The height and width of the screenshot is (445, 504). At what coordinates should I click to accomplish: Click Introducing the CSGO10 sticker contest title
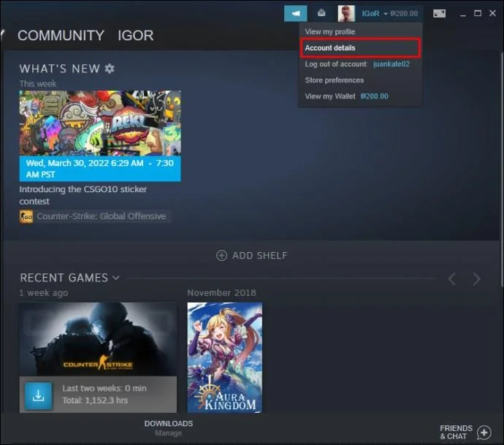[x=83, y=195]
